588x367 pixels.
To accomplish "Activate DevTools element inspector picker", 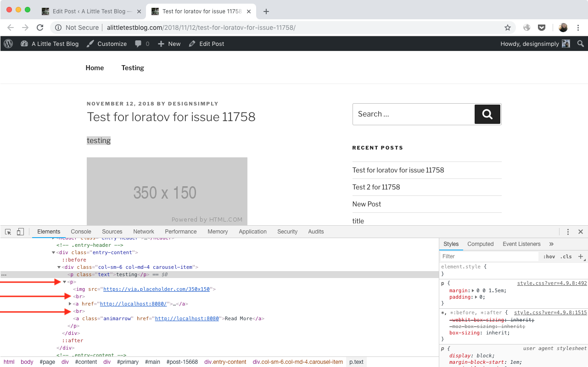I will [x=8, y=232].
